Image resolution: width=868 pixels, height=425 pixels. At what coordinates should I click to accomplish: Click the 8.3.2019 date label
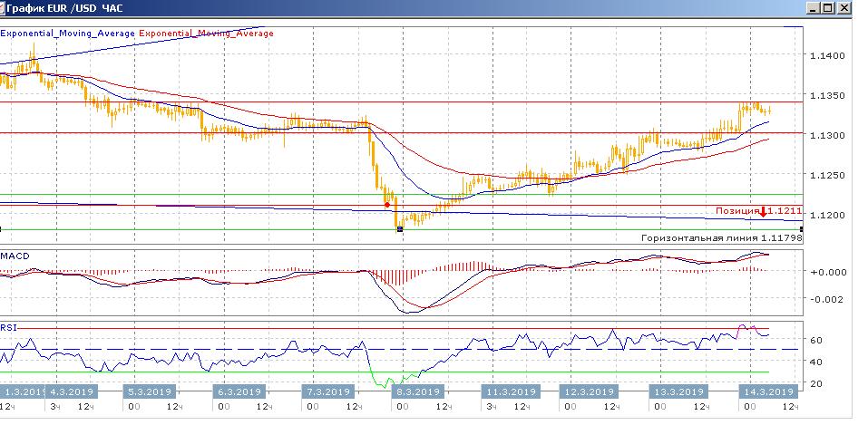pyautogui.click(x=414, y=391)
